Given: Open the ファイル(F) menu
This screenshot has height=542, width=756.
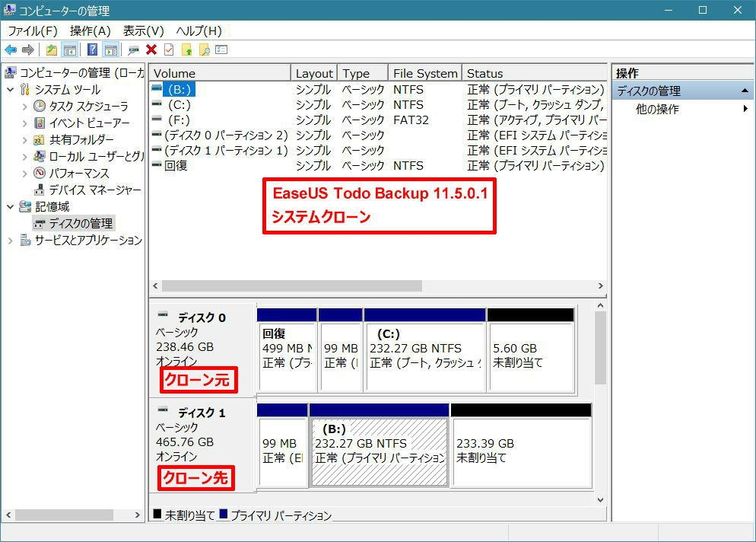Looking at the screenshot, I should click(x=32, y=31).
